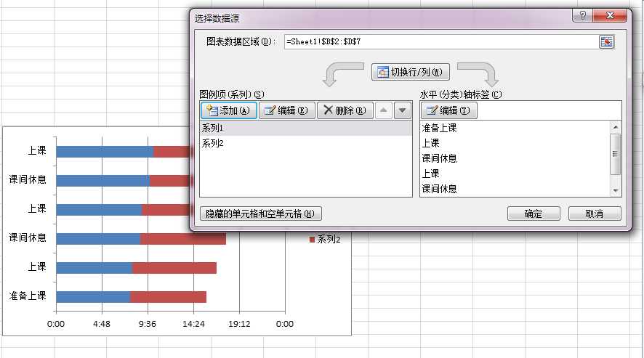Screen dimensions: 644x358
Task: Move the series up with the up arrow
Action: 383,110
